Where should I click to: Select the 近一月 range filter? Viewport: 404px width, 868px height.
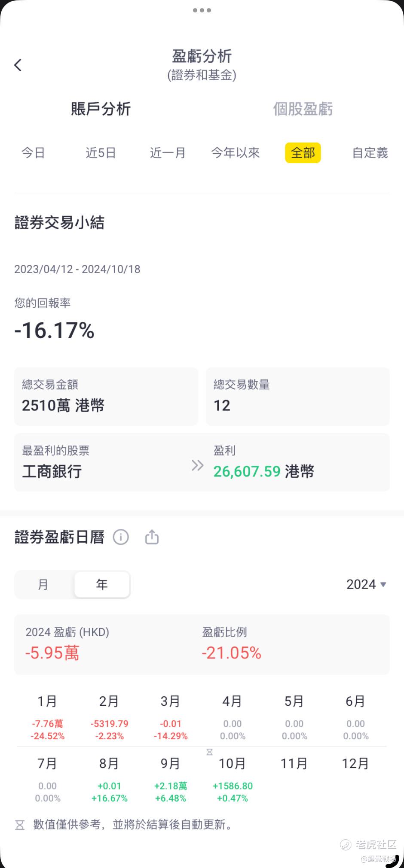coord(168,153)
